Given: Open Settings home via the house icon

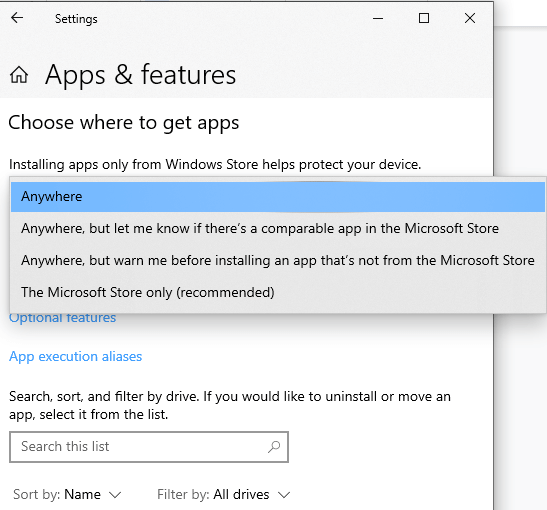Looking at the screenshot, I should click(x=19, y=75).
